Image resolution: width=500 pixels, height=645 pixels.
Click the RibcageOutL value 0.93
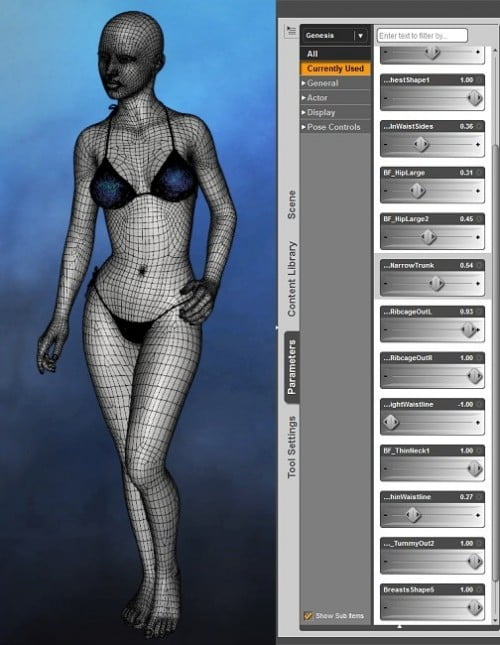tap(466, 312)
